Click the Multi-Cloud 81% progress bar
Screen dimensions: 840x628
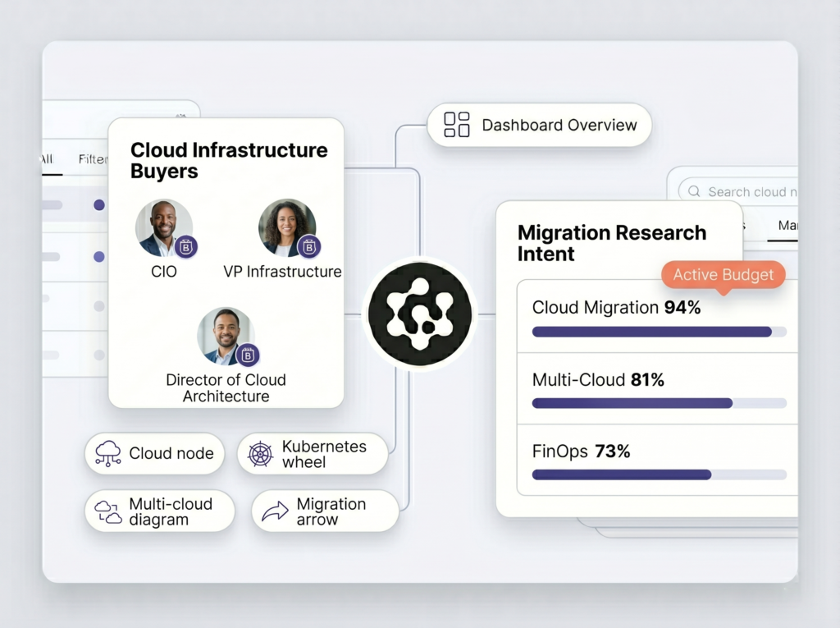(x=659, y=403)
